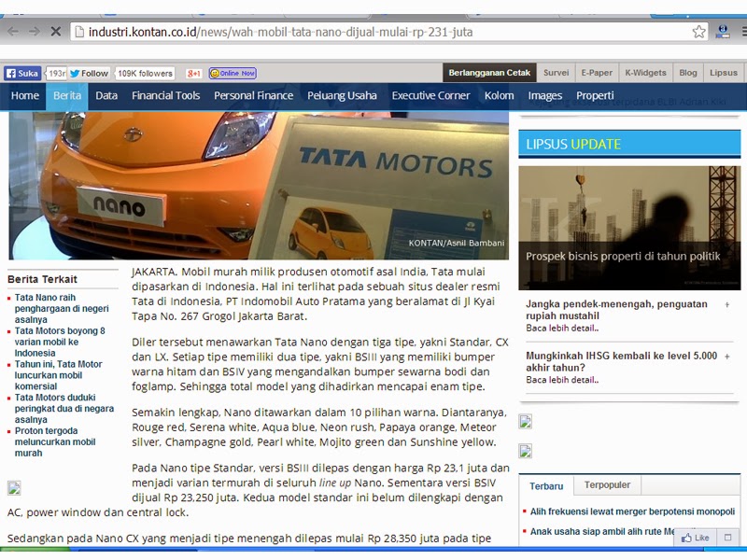The image size is (747, 560).
Task: Switch to Terpopuler tab
Action: tap(608, 484)
